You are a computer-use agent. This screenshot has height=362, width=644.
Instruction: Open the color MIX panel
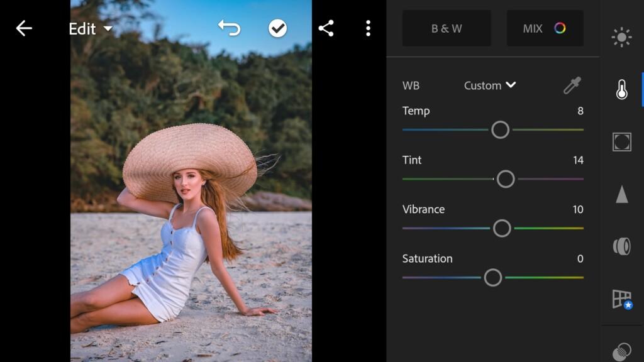pyautogui.click(x=545, y=28)
